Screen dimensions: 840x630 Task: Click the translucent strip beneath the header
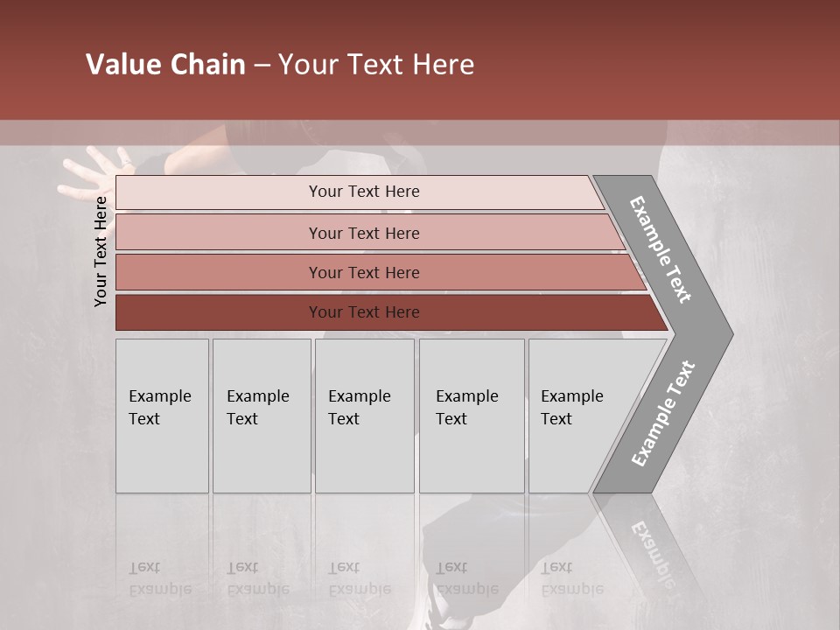click(x=420, y=132)
